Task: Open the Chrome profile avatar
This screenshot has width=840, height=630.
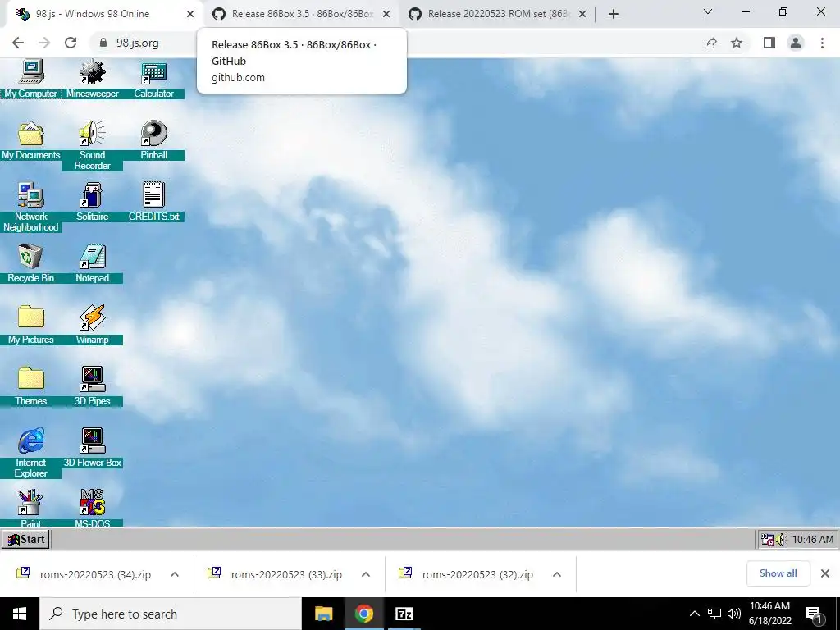Action: point(796,43)
